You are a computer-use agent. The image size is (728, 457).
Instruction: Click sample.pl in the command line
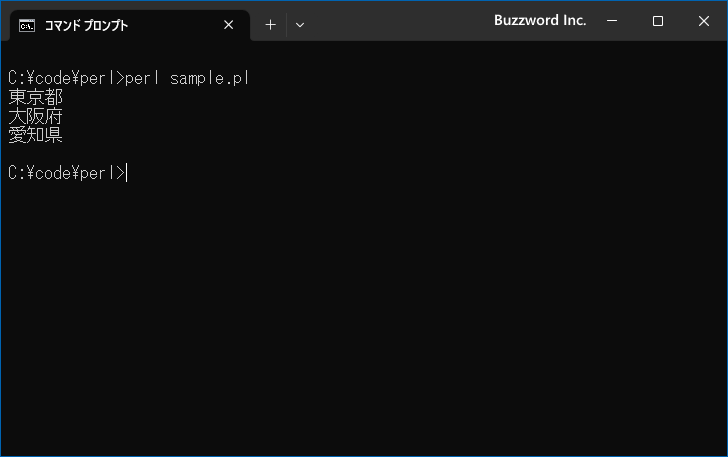[210, 78]
